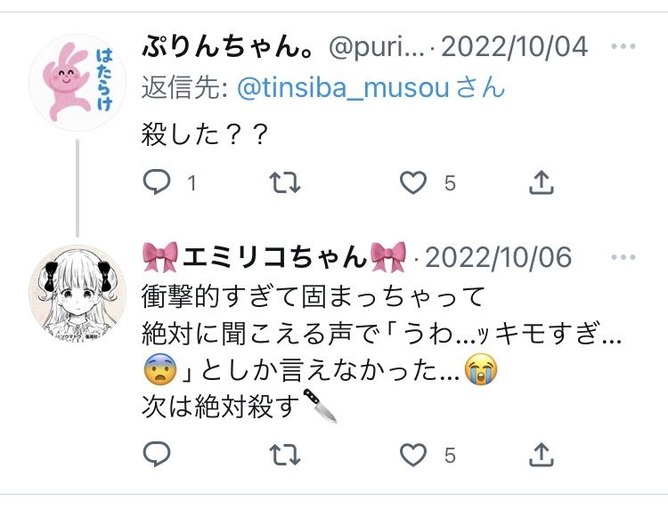Open the 2022/10/04 tweet timestamp
This screenshot has width=668, height=509.
tap(514, 46)
